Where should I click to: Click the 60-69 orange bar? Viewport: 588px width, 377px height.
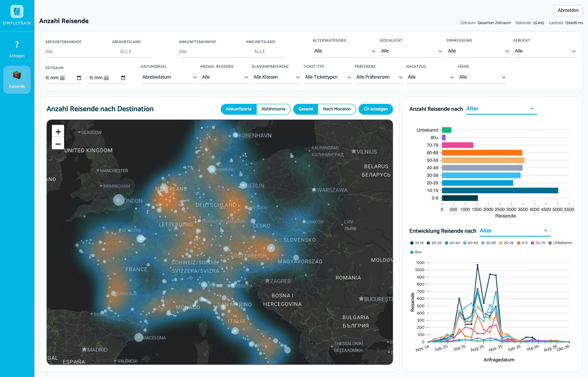point(482,153)
